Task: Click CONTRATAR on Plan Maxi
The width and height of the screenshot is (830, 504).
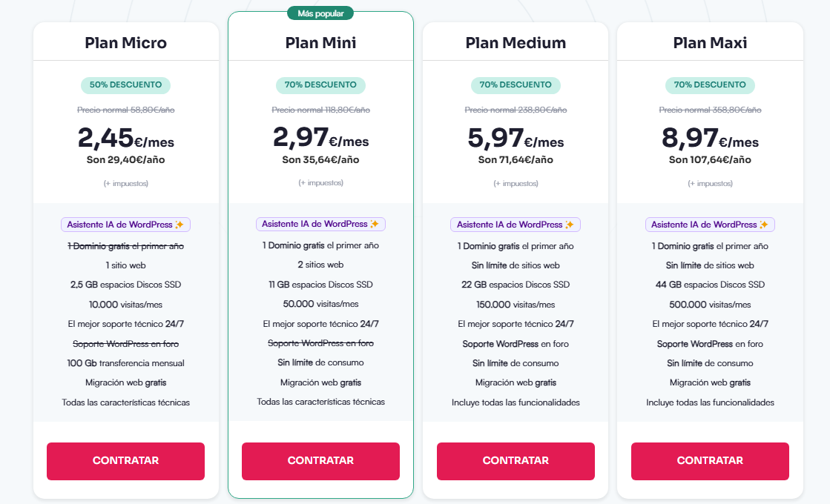Action: click(x=710, y=461)
